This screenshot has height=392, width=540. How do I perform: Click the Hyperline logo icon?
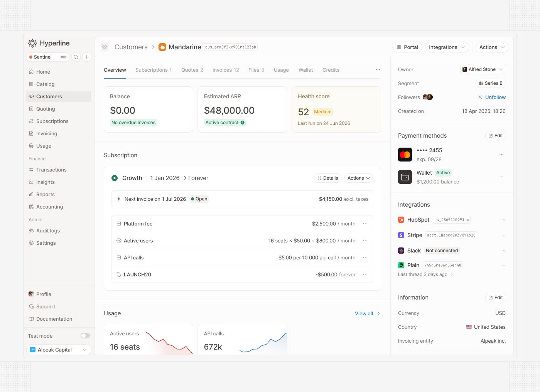coord(32,43)
